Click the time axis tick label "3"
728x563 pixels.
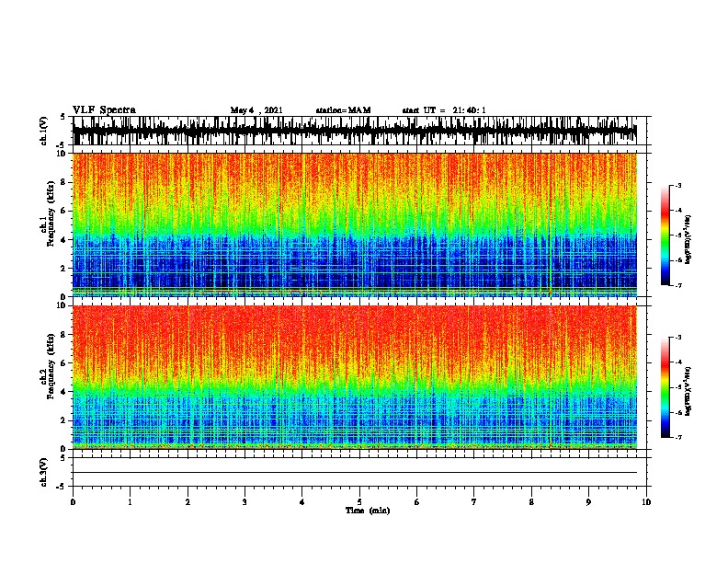(x=245, y=501)
